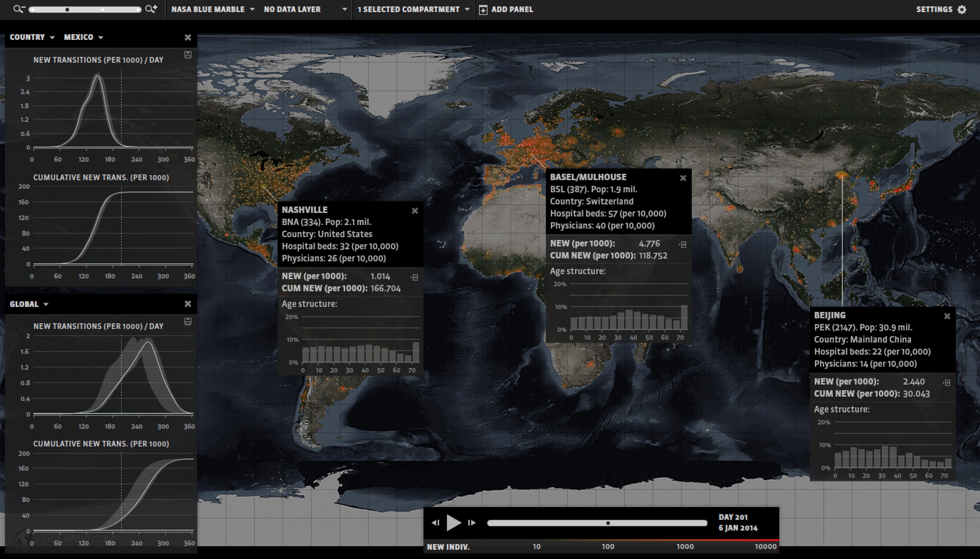980x559 pixels.
Task: Open the NASA Blue Marble basemap dropdown
Action: tap(212, 9)
